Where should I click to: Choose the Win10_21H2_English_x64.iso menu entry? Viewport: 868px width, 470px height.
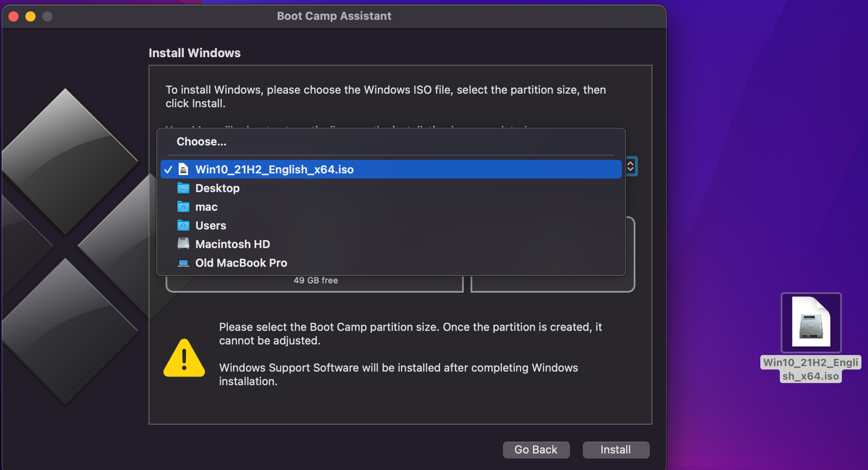click(x=391, y=169)
